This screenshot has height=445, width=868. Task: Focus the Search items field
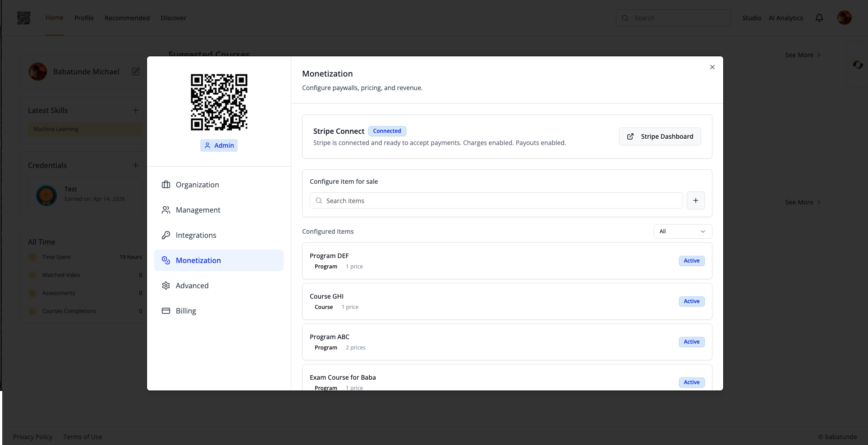pyautogui.click(x=496, y=200)
